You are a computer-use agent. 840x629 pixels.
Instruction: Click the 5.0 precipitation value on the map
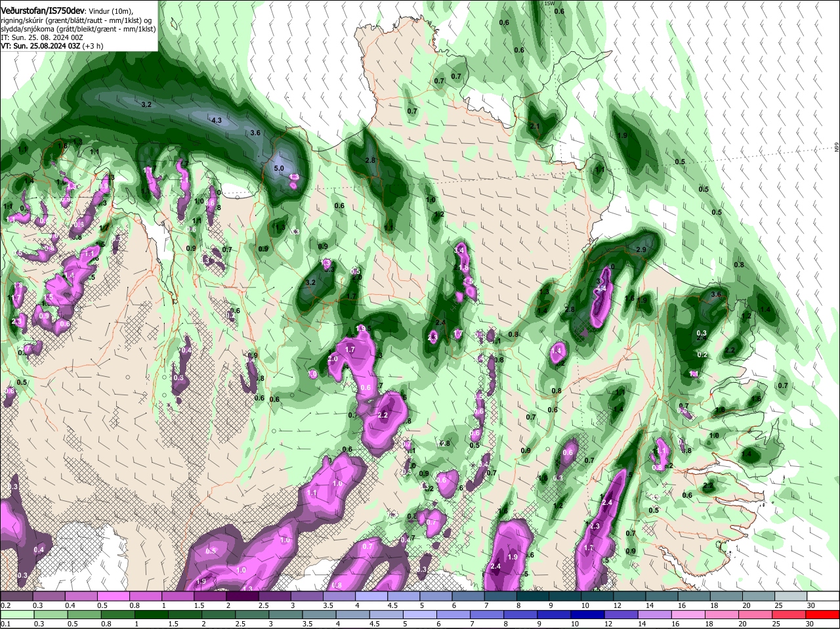[278, 168]
